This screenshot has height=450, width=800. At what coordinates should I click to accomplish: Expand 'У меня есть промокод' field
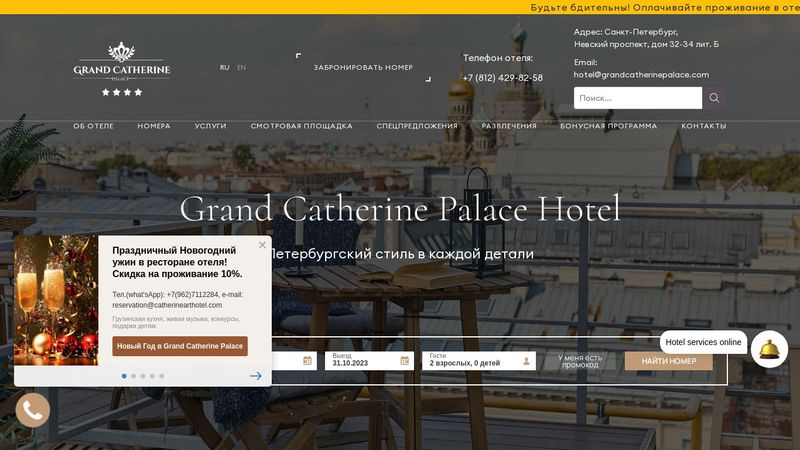coord(580,361)
